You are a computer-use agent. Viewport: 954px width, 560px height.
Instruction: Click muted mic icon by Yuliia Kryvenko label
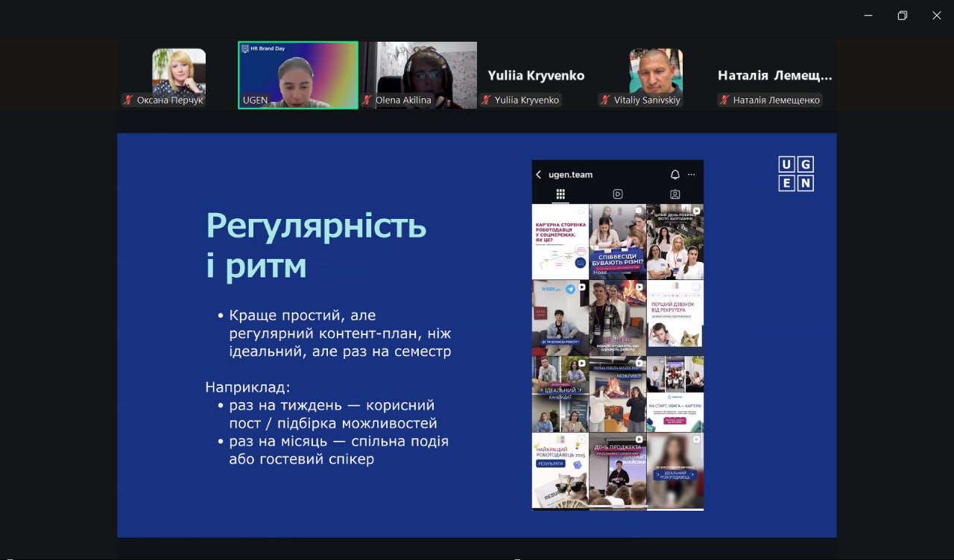click(486, 100)
